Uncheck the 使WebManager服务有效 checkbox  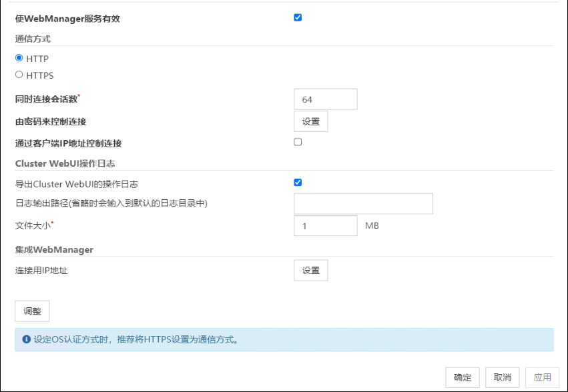(298, 18)
